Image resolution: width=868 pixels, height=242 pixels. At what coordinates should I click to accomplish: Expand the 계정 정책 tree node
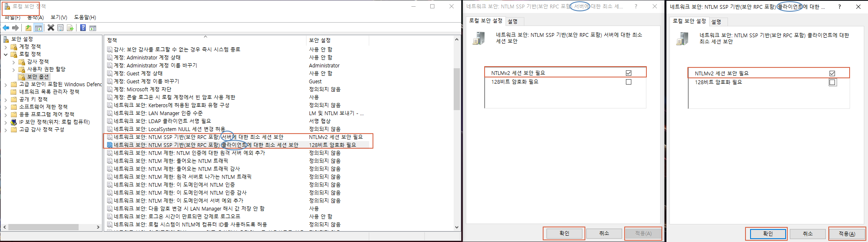point(6,47)
